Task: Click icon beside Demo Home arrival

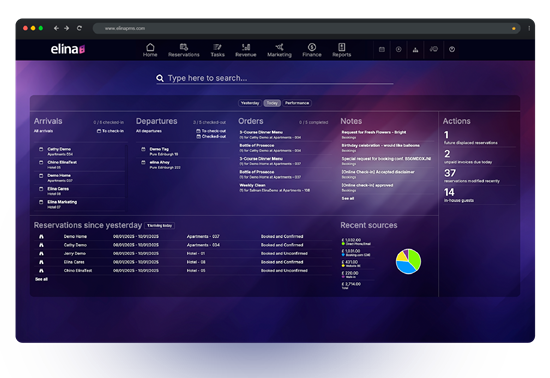Action: point(41,176)
